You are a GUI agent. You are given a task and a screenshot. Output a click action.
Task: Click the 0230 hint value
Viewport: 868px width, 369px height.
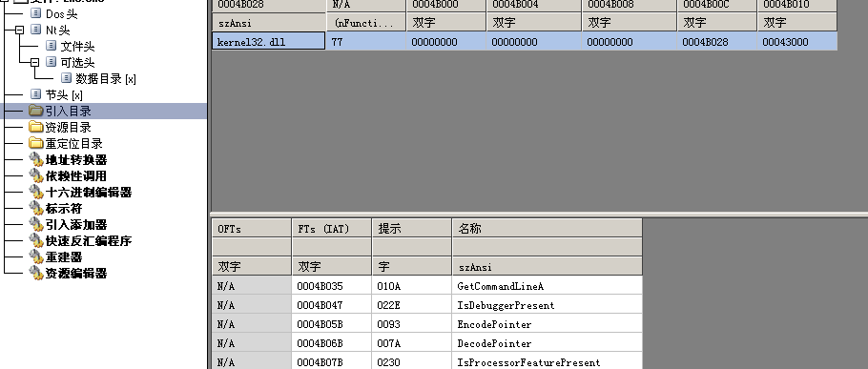412,361
